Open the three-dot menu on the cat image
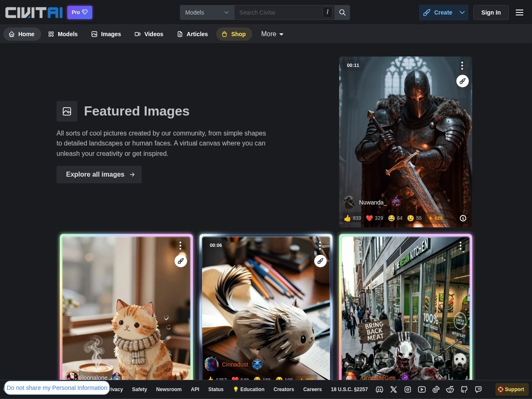 180,246
